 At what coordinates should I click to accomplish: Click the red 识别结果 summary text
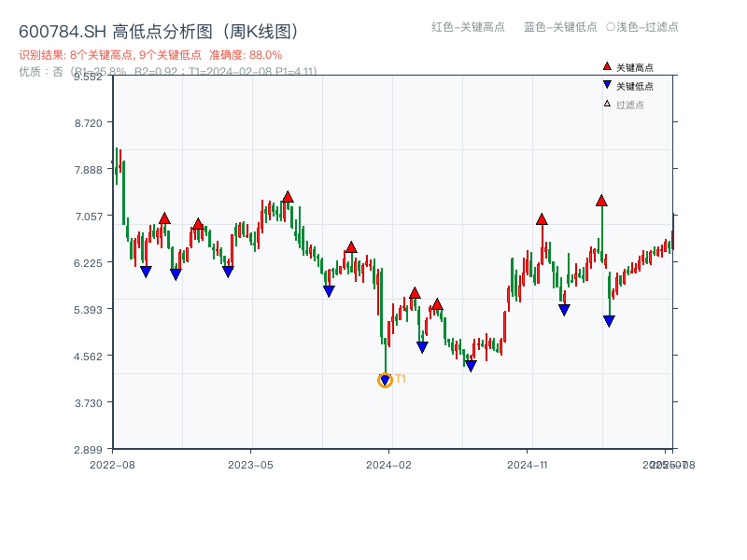tap(150, 55)
